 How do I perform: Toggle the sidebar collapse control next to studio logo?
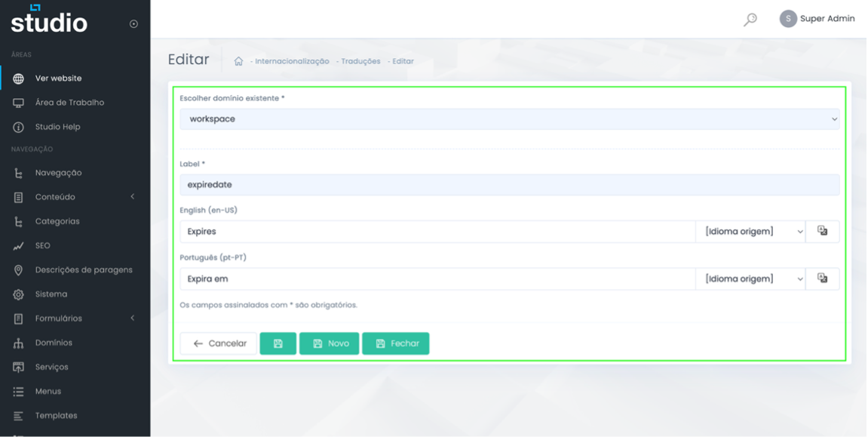(133, 23)
